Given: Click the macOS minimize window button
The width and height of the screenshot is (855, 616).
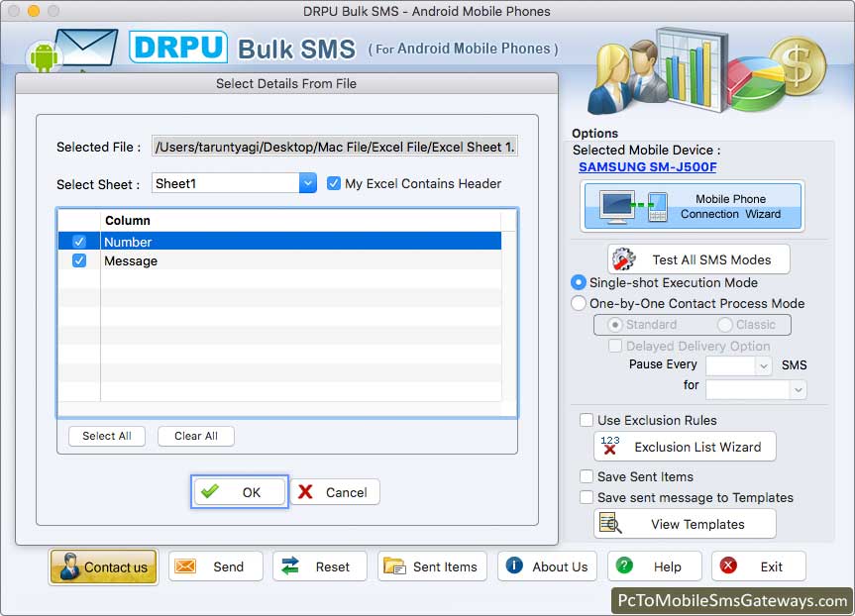Looking at the screenshot, I should [34, 11].
